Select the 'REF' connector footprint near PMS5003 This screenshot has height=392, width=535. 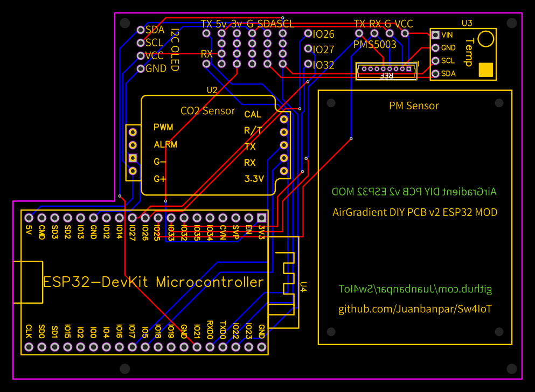pyautogui.click(x=386, y=71)
